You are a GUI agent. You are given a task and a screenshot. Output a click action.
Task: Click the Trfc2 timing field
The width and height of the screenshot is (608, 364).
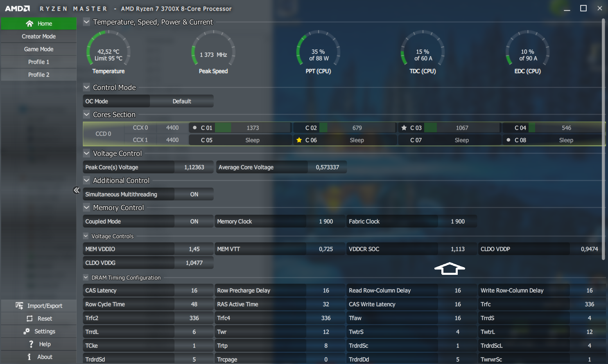(148, 318)
